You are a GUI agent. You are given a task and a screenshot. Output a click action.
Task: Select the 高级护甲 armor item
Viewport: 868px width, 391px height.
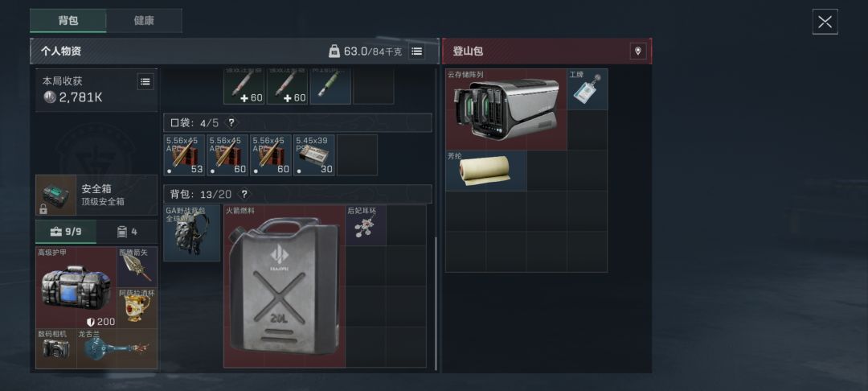(76, 287)
